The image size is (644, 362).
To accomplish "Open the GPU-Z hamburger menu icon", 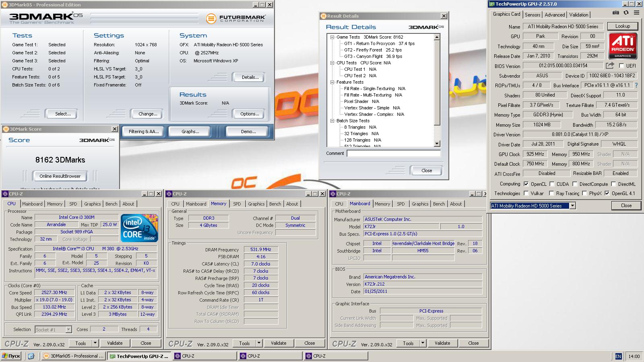I will (x=636, y=13).
